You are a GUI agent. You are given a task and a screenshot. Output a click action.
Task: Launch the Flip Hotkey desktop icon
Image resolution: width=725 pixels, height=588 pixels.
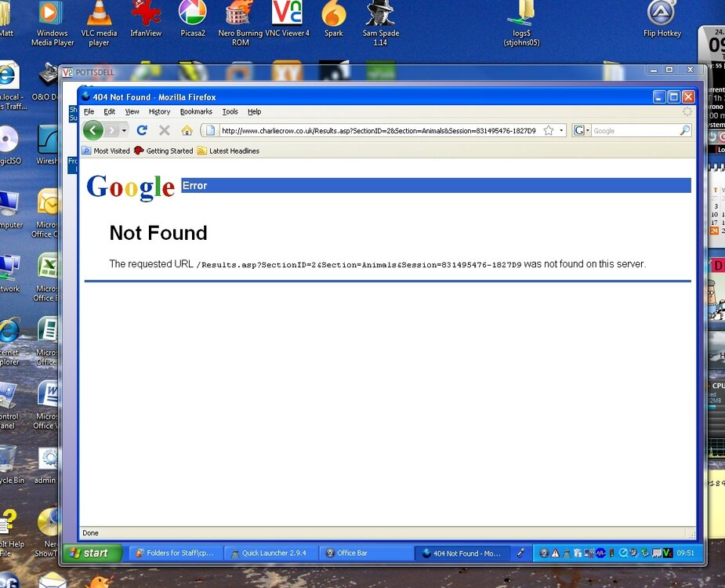[662, 19]
